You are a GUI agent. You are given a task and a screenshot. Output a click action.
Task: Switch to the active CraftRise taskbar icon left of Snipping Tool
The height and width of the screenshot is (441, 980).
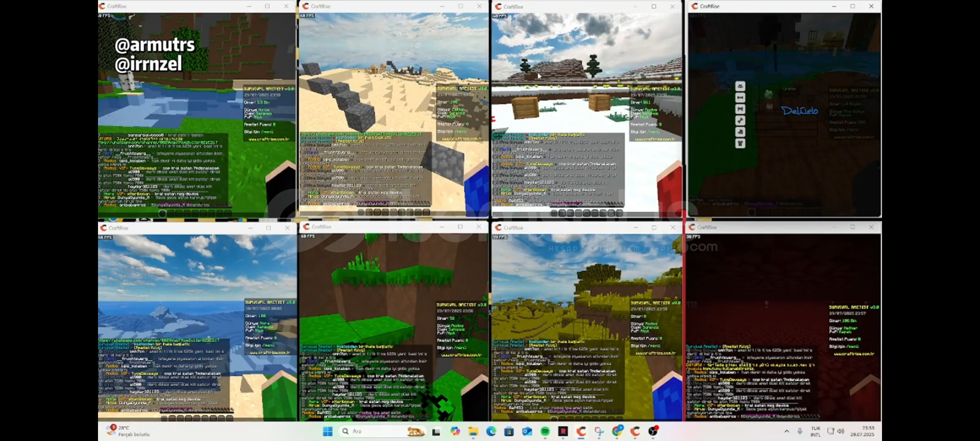581,431
